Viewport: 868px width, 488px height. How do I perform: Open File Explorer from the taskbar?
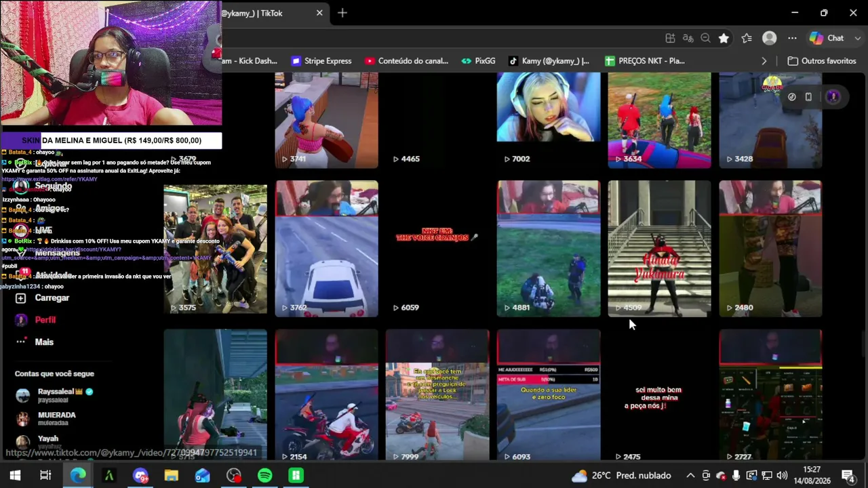171,476
